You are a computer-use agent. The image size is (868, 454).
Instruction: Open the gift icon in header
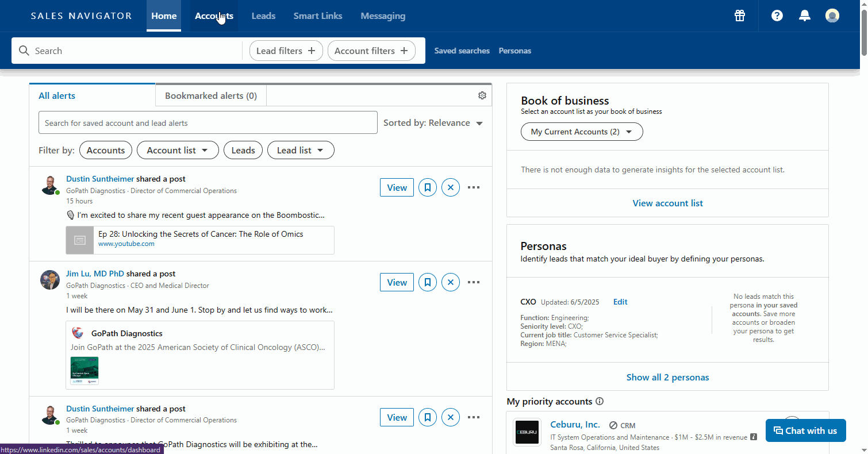pyautogui.click(x=740, y=16)
